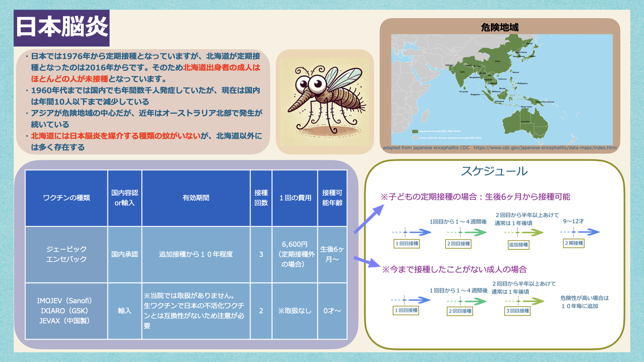Select the ワクチンの種類 table header
Screen dimensions: 644x362
point(66,198)
